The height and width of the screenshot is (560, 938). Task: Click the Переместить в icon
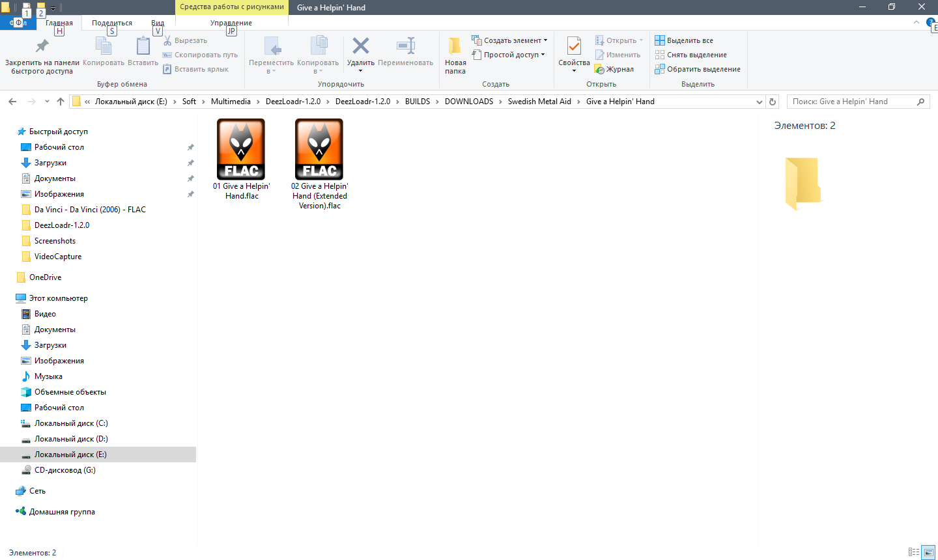tap(272, 46)
